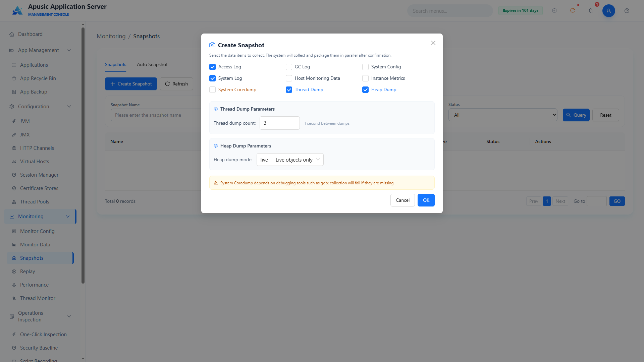
Task: Check the System Coredump checkbox
Action: point(212,90)
